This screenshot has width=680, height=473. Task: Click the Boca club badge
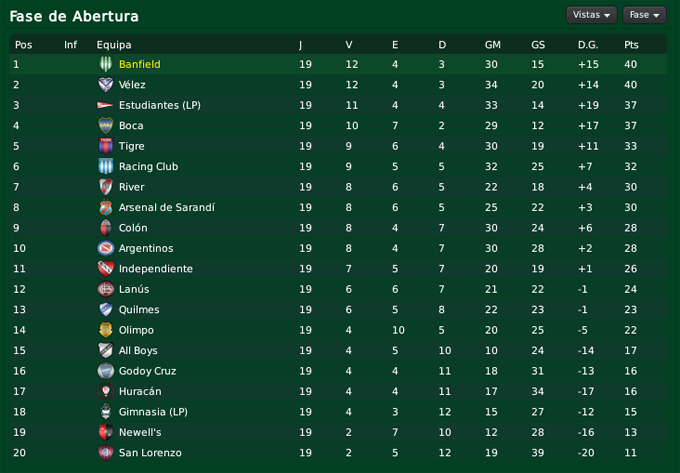click(105, 126)
